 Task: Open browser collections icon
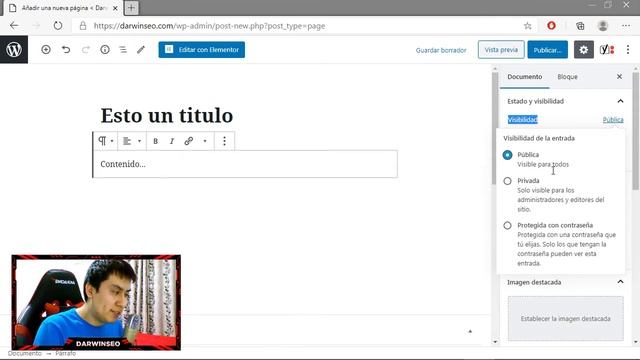tap(580, 26)
